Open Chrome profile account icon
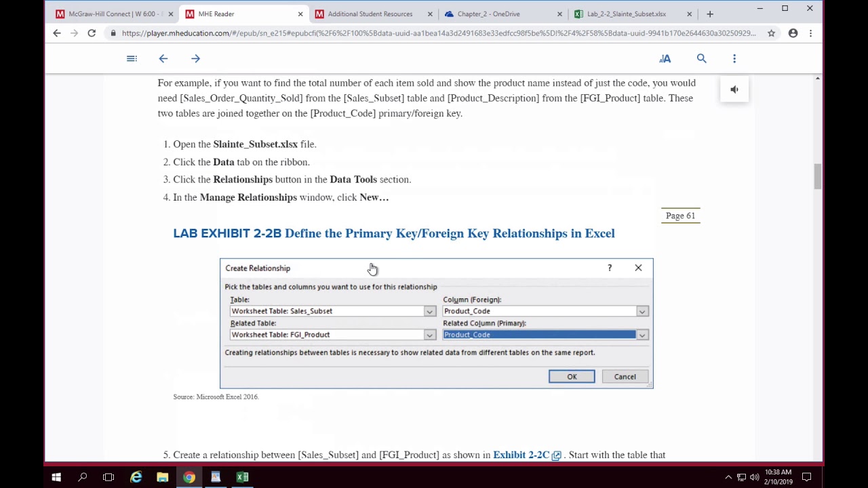The height and width of the screenshot is (488, 868). click(793, 33)
